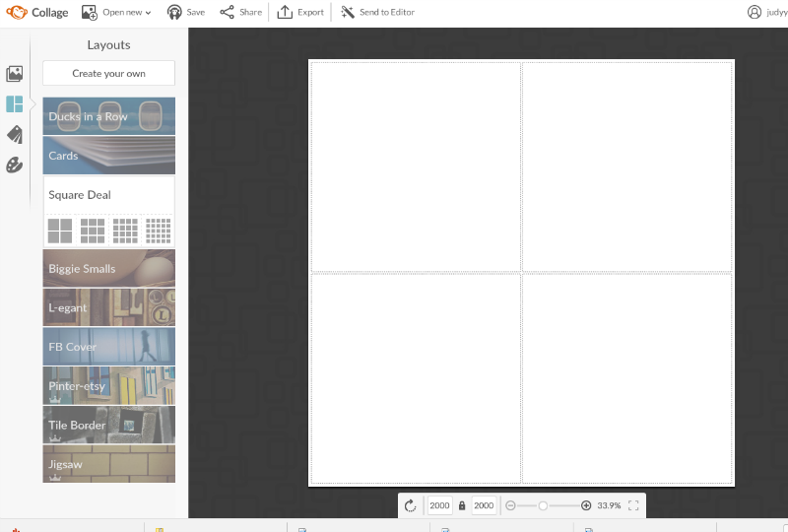The height and width of the screenshot is (532, 788).
Task: Expand the Open new dropdown
Action: 116,12
